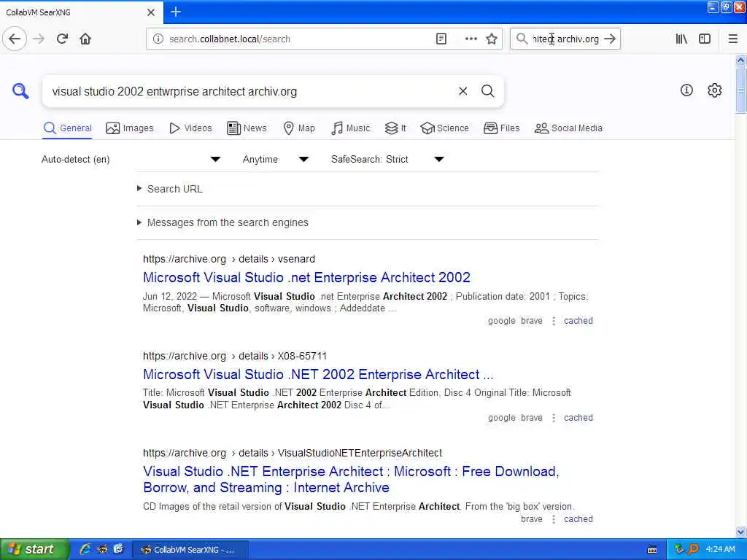Click the taskbar clock 4:24 AM
Screen dimensions: 747x560
pos(720,550)
